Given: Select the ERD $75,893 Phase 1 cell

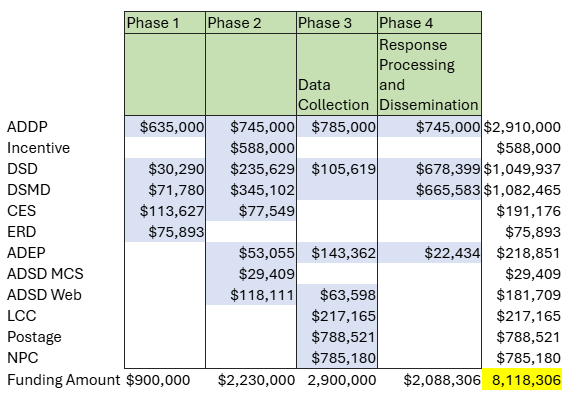Looking at the screenshot, I should tap(165, 232).
